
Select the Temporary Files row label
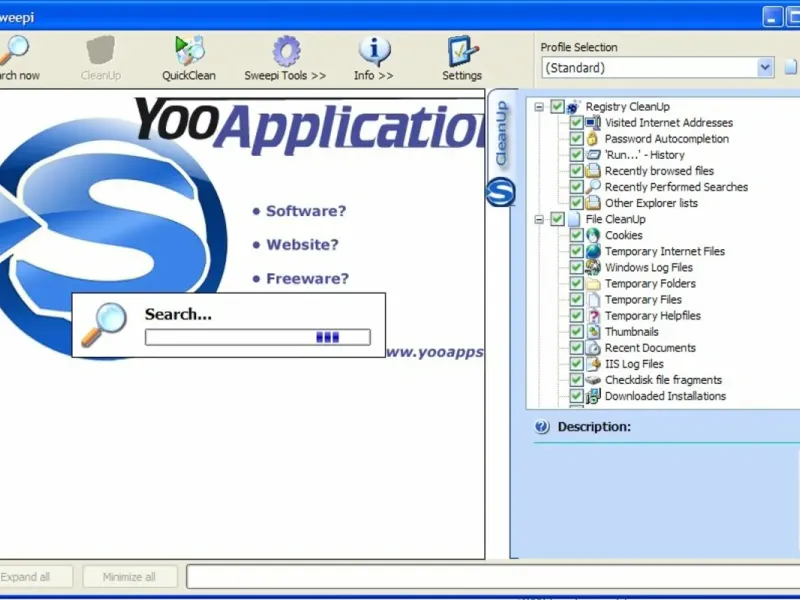pyautogui.click(x=643, y=299)
